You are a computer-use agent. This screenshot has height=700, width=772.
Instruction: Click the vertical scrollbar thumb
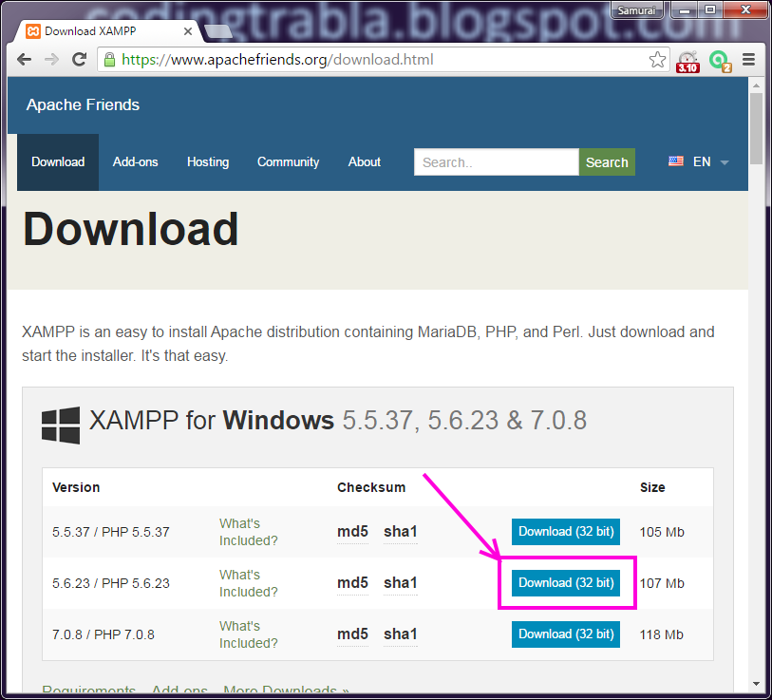pos(756,129)
